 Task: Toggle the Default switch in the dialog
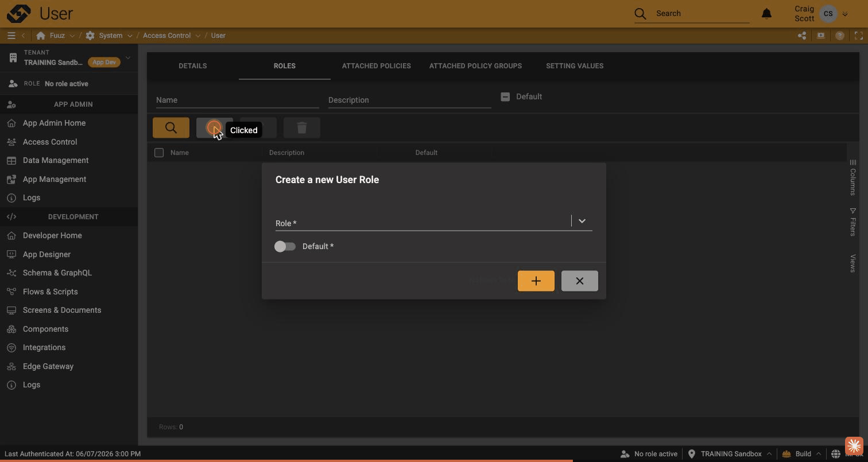[285, 246]
